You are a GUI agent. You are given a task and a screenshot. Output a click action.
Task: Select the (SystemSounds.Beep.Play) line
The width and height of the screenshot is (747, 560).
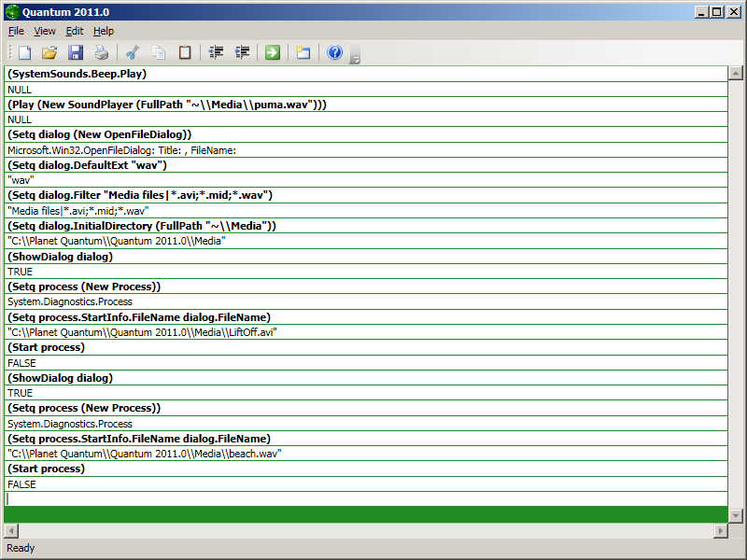[366, 74]
